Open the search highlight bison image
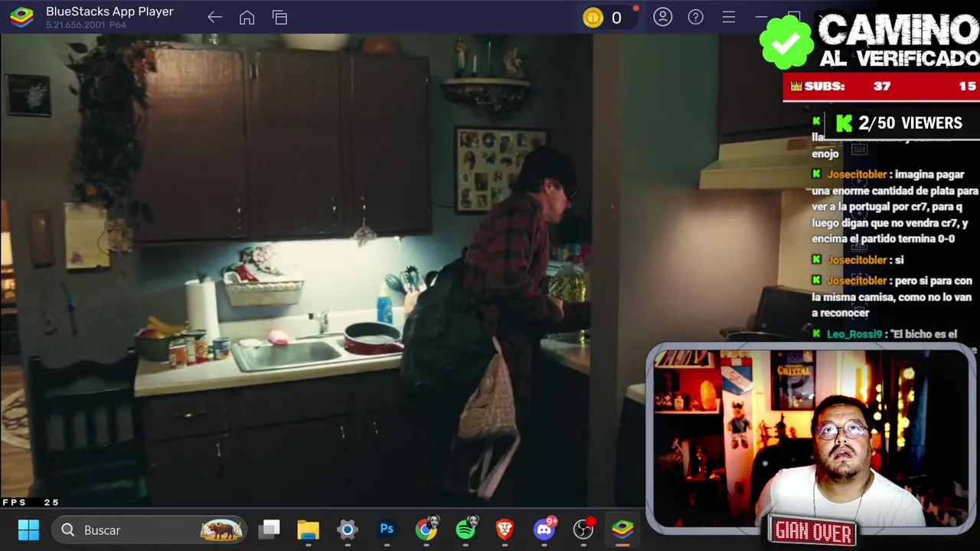 coord(221,530)
